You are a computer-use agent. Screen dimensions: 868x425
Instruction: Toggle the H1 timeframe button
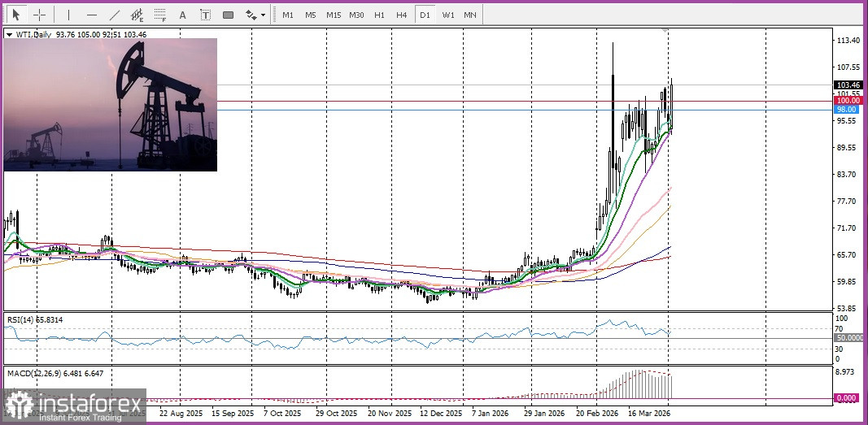click(x=379, y=15)
